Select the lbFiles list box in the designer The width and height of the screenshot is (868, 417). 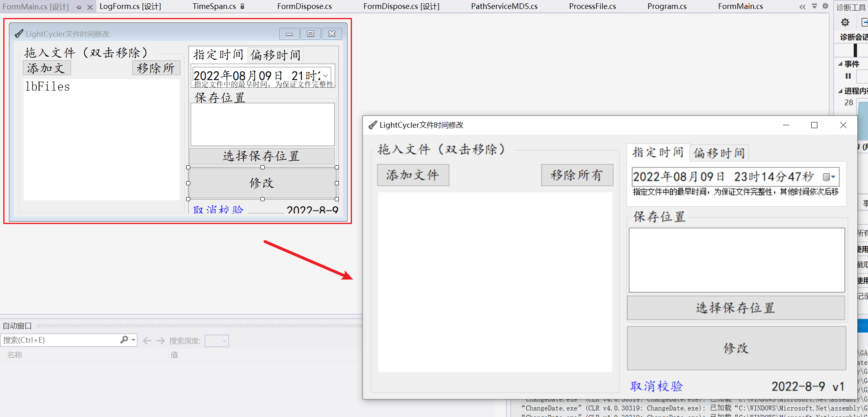pyautogui.click(x=102, y=139)
